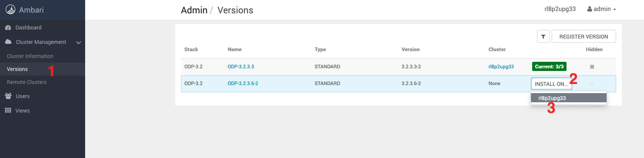The width and height of the screenshot is (644, 158).
Task: Click the rl8p2upg33 cluster link in table
Action: 501,66
